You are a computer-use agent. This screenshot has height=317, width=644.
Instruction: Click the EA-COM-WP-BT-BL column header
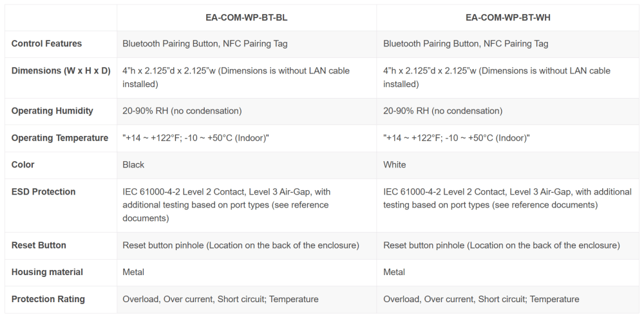point(247,17)
